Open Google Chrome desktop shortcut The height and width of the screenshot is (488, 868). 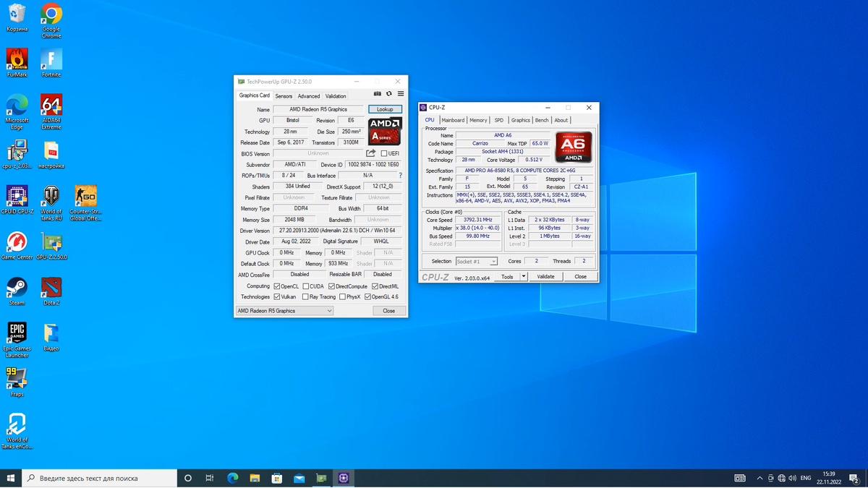pyautogui.click(x=51, y=21)
